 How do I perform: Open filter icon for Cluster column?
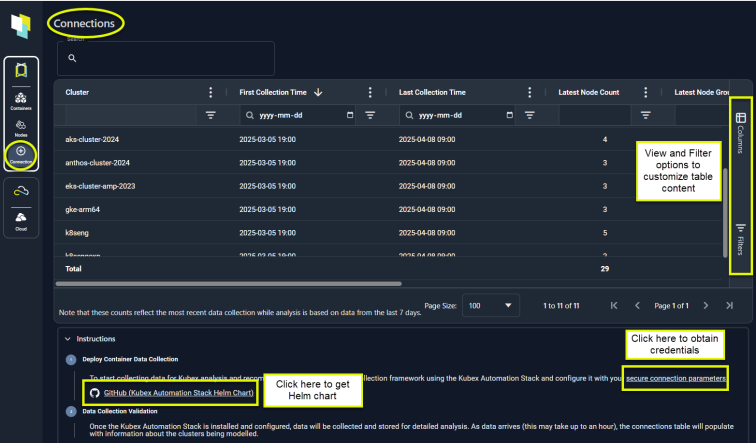(211, 115)
